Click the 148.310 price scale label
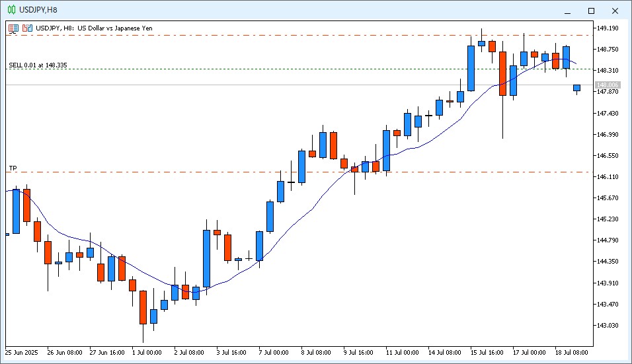This screenshot has height=364, width=632. coord(608,71)
